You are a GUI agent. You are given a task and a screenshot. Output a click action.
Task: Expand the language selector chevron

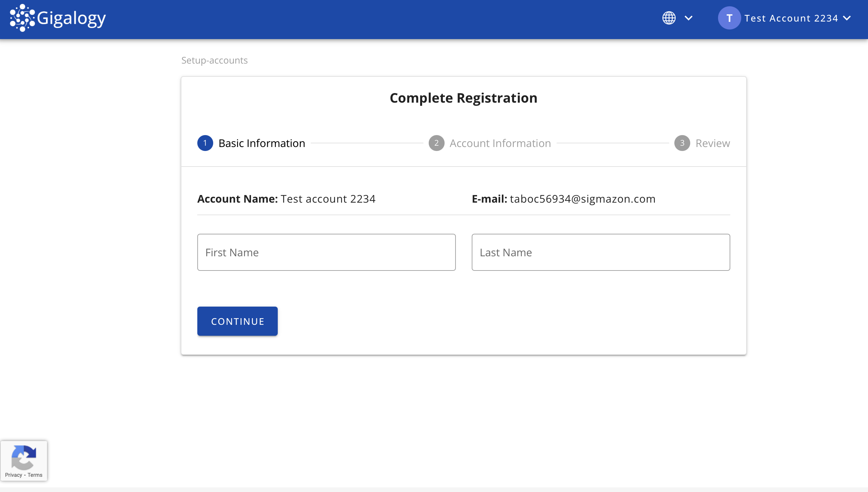coord(688,18)
